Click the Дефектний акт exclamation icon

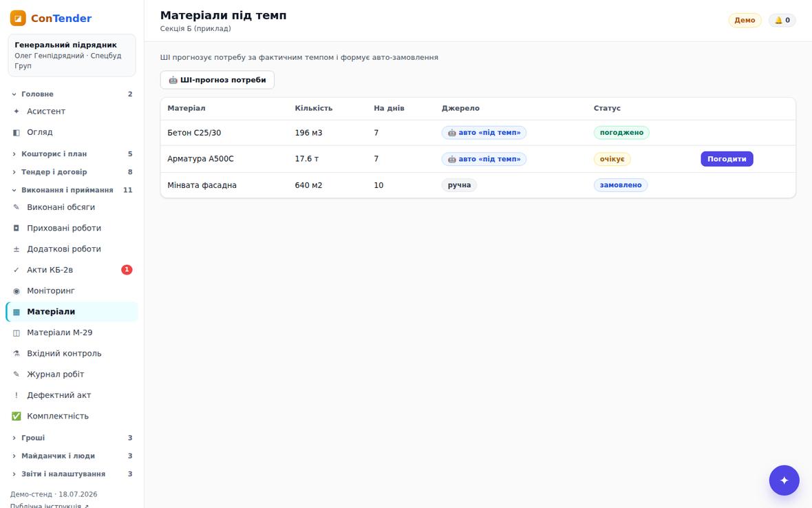(x=16, y=396)
